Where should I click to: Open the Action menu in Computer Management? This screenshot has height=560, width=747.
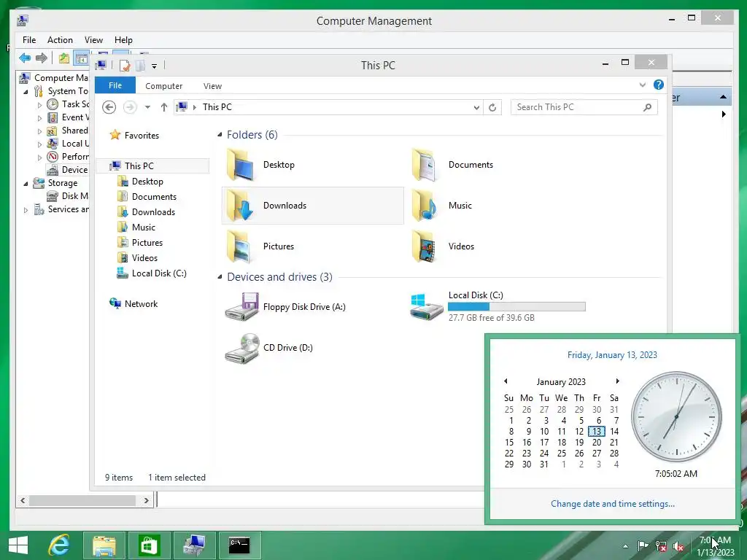[60, 40]
